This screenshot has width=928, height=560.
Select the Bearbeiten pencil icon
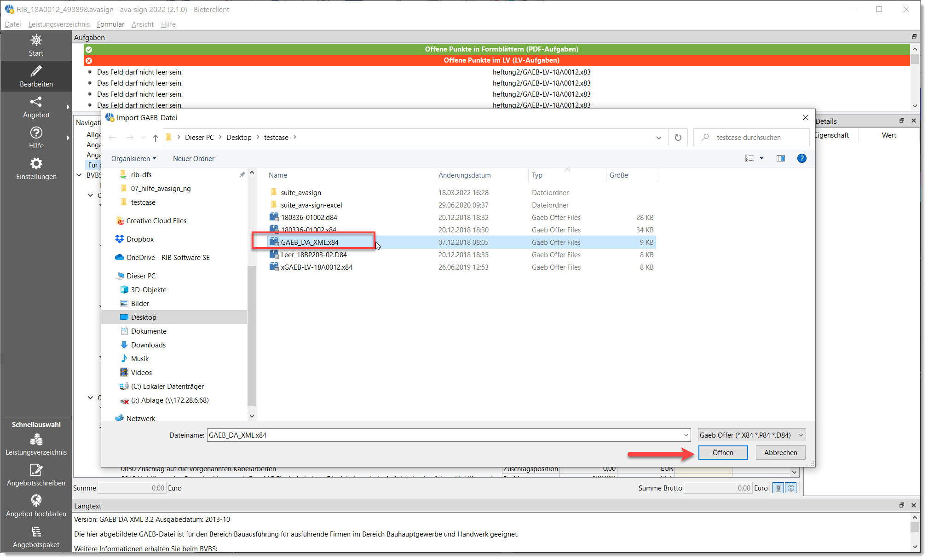click(36, 71)
